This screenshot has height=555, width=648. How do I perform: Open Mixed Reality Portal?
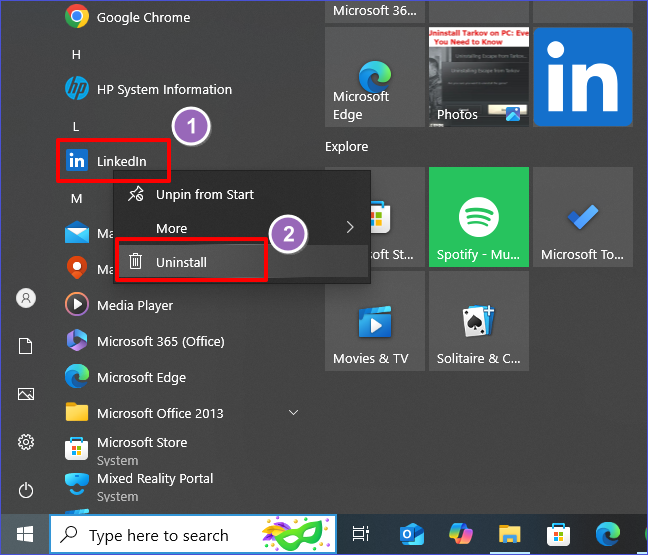point(139,486)
